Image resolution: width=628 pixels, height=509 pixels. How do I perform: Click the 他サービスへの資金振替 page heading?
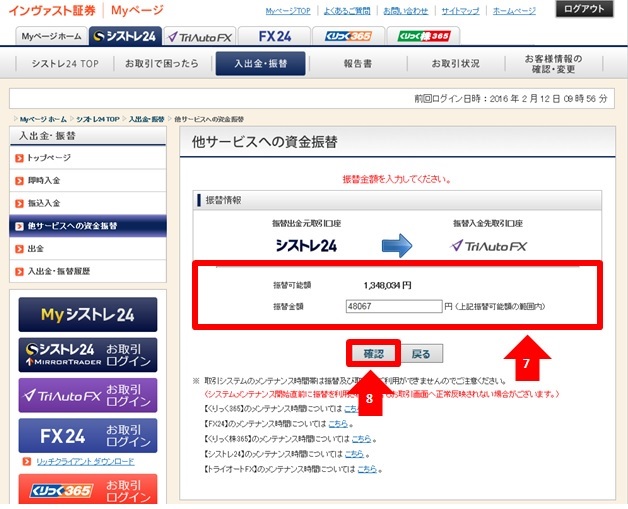(x=265, y=142)
